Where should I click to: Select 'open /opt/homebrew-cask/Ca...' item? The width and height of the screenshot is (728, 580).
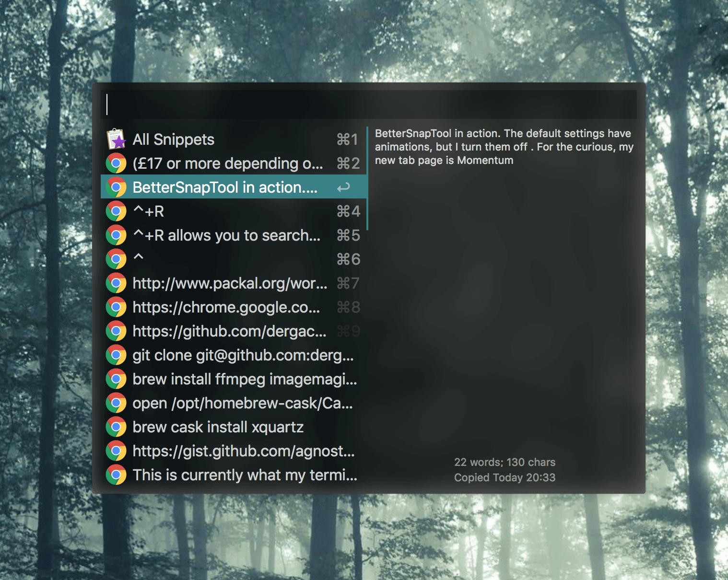(x=234, y=403)
